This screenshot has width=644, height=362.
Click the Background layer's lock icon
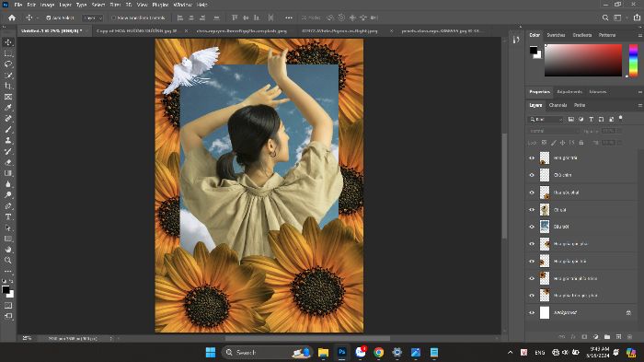[628, 312]
